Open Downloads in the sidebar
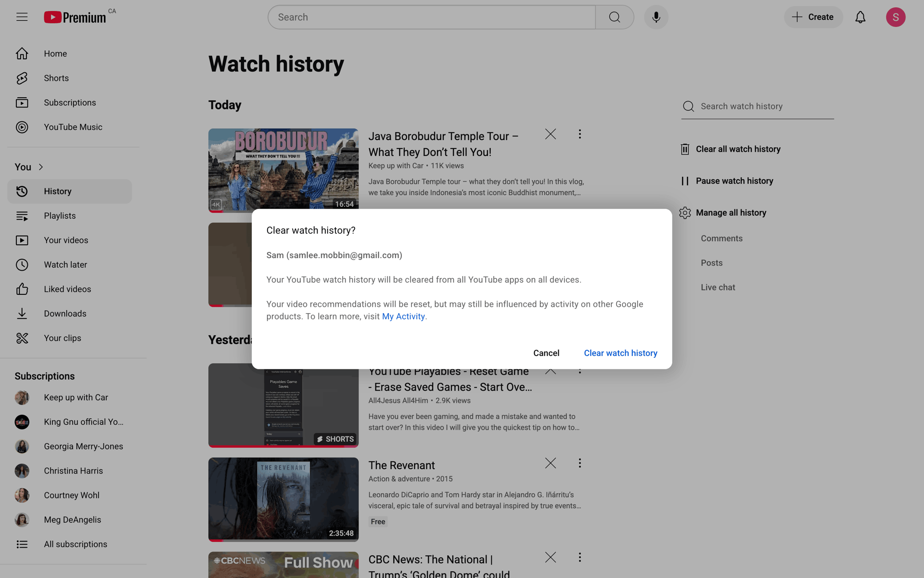The height and width of the screenshot is (578, 924). tap(70, 314)
